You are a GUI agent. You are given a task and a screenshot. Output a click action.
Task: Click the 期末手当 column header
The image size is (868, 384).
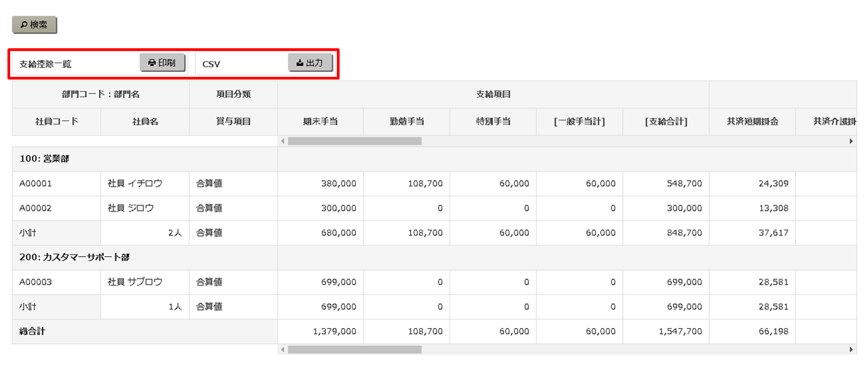(320, 122)
